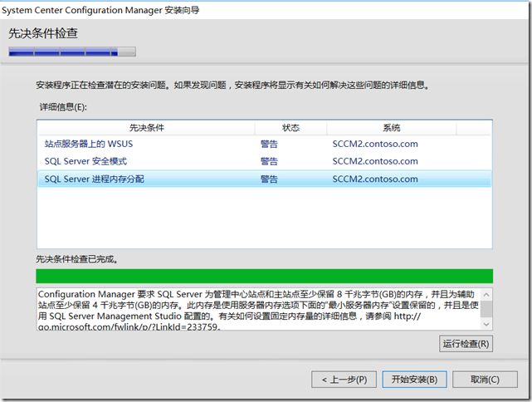This screenshot has width=532, height=402.
Task: Select the 站点服务器上的 WSUS row
Action: click(264, 144)
